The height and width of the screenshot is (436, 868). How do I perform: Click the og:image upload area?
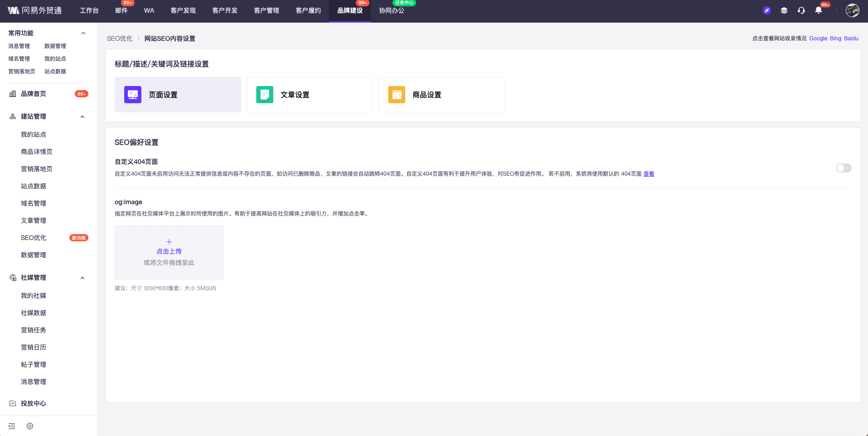169,252
